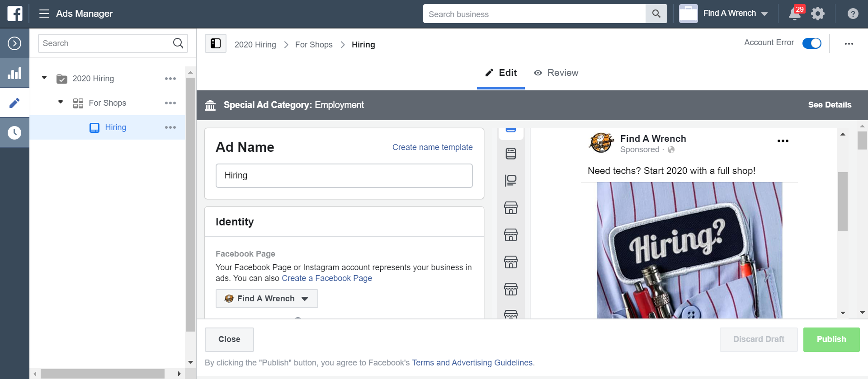Switch to the Review tab
This screenshot has height=379, width=868.
[556, 73]
